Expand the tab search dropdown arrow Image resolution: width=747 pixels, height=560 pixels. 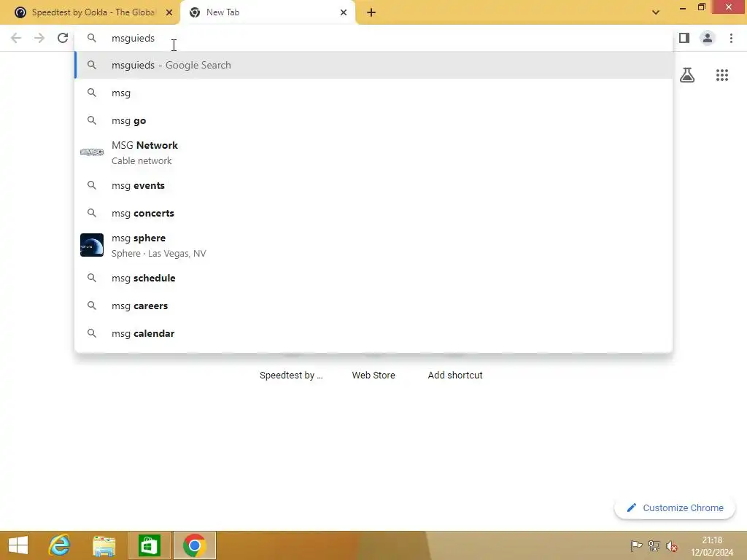pyautogui.click(x=656, y=12)
